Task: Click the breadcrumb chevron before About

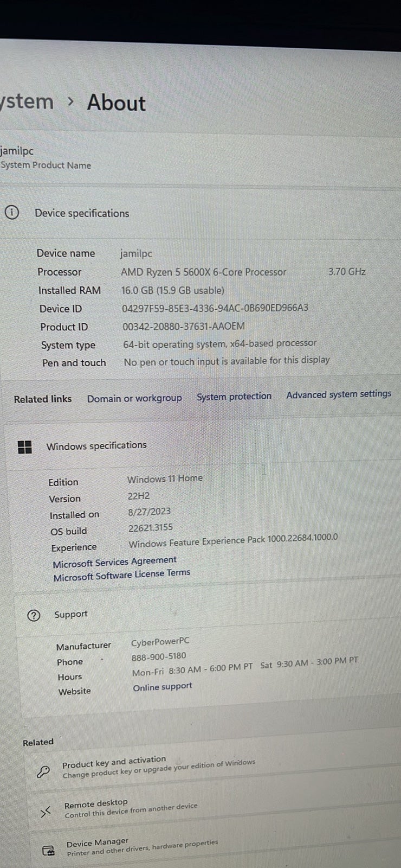Action: coord(70,101)
